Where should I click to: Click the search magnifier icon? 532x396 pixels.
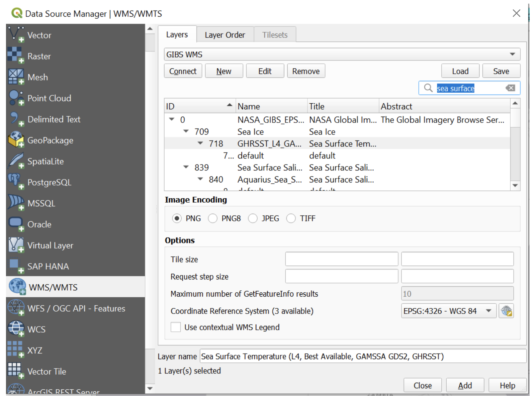428,88
